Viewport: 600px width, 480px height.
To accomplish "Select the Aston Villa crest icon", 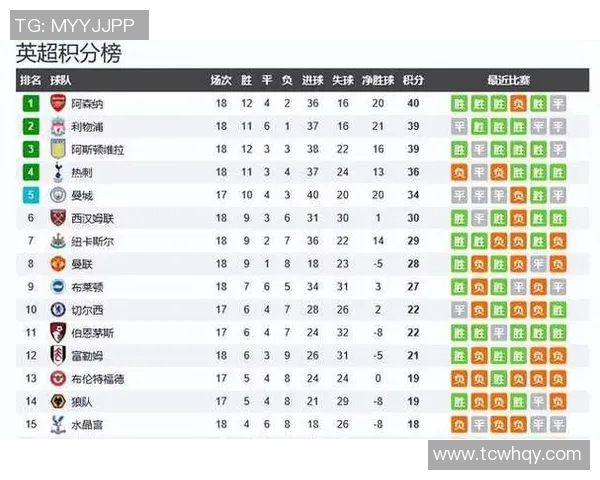I will point(58,149).
